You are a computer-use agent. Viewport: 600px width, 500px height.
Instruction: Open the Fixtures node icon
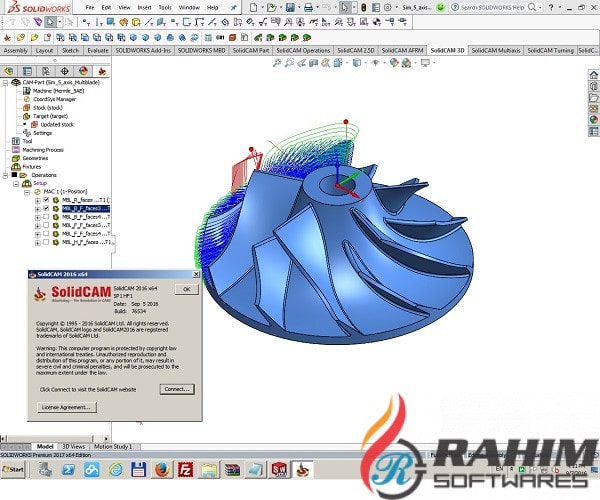(x=15, y=166)
